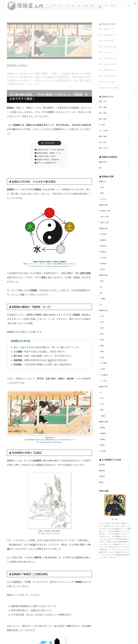Expand the 歴史・逸話 sidebar chevron
This screenshot has width=138, height=644.
129,107
